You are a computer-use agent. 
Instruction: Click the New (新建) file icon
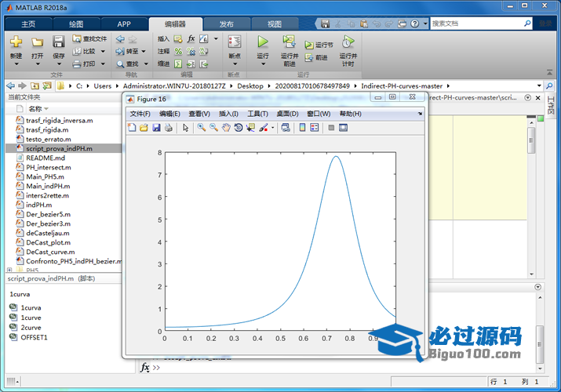(x=16, y=42)
